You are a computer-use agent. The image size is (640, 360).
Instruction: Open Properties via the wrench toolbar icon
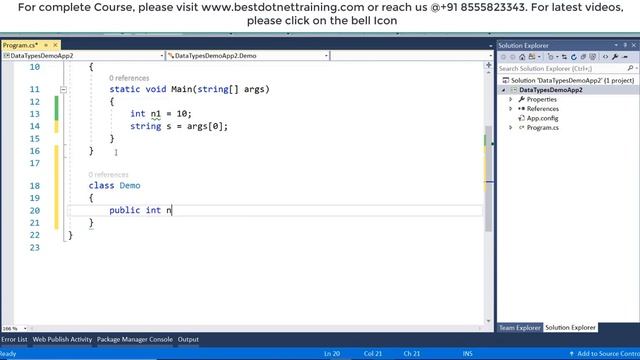(x=615, y=57)
